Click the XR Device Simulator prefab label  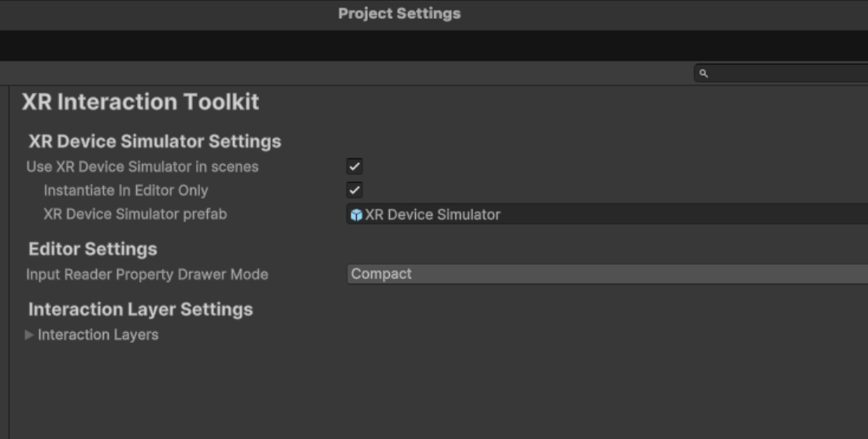(x=135, y=214)
